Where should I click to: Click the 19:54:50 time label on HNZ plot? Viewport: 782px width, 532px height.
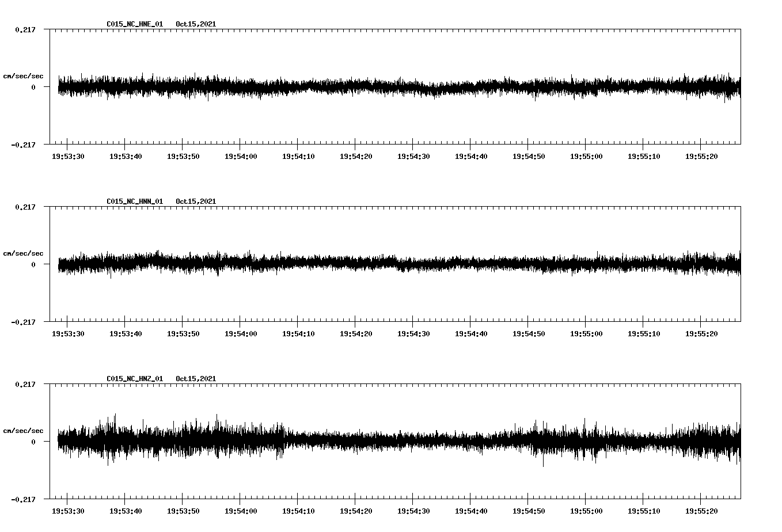click(x=529, y=511)
